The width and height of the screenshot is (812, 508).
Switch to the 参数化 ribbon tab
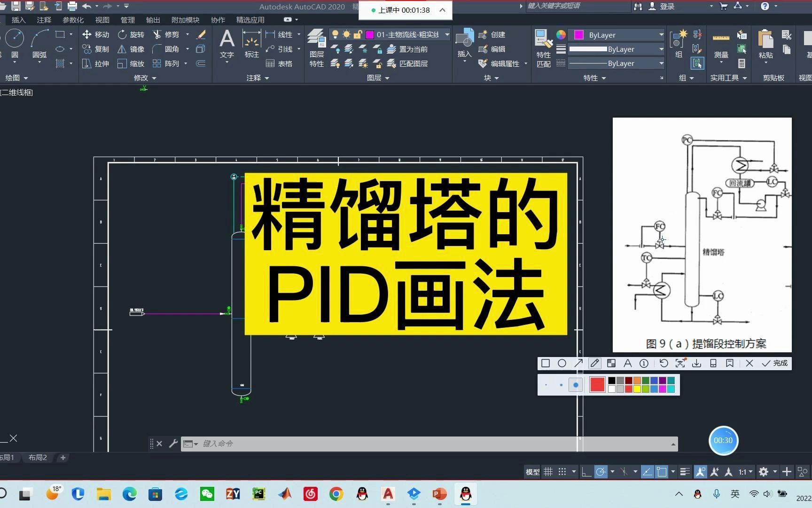(73, 20)
